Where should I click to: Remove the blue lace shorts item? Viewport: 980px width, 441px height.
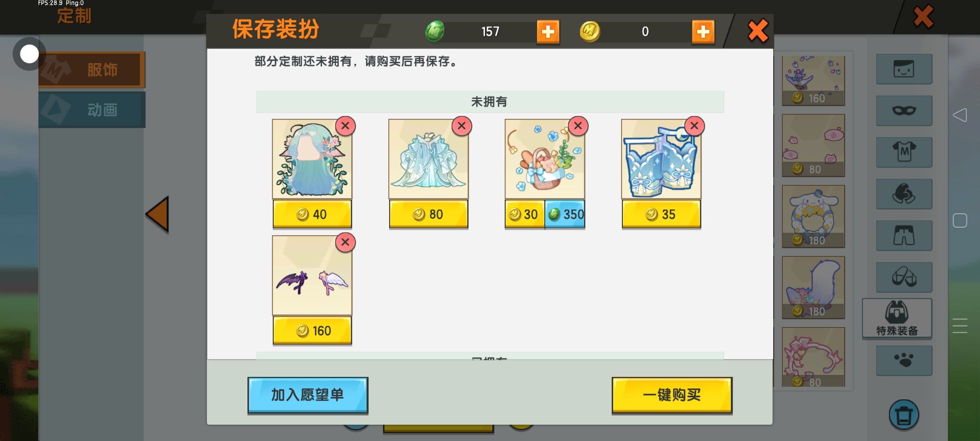(695, 126)
